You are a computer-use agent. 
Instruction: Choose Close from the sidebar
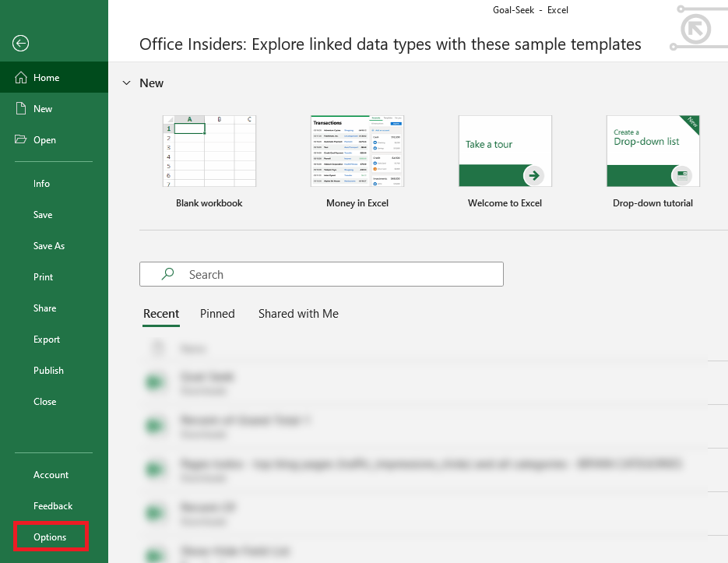[x=54, y=401]
